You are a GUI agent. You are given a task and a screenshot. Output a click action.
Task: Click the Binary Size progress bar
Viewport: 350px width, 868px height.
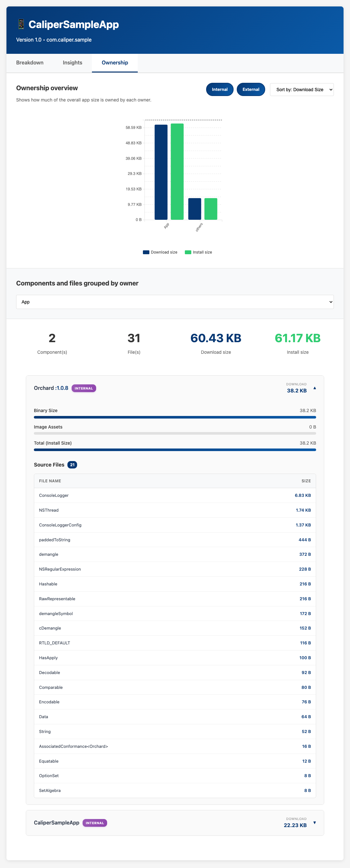coord(175,417)
